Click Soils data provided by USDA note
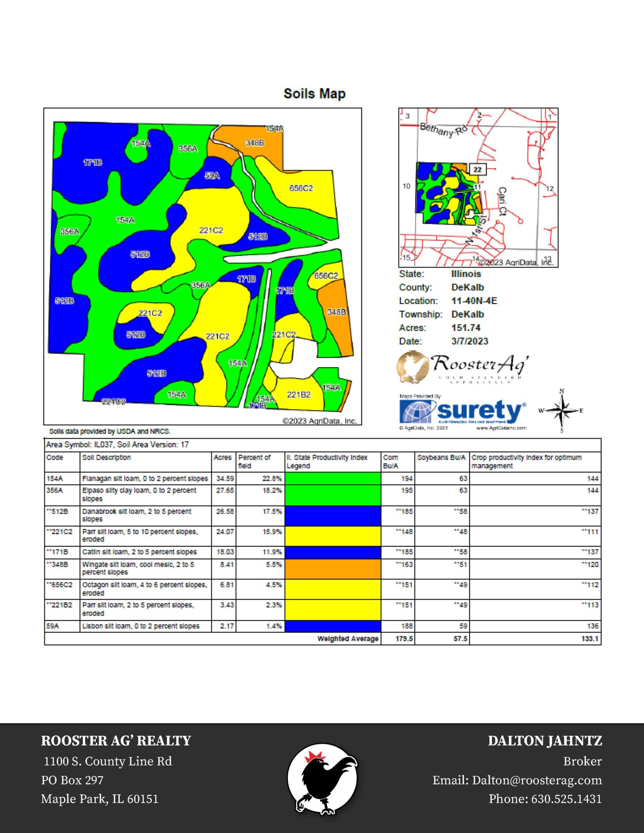 pos(110,431)
